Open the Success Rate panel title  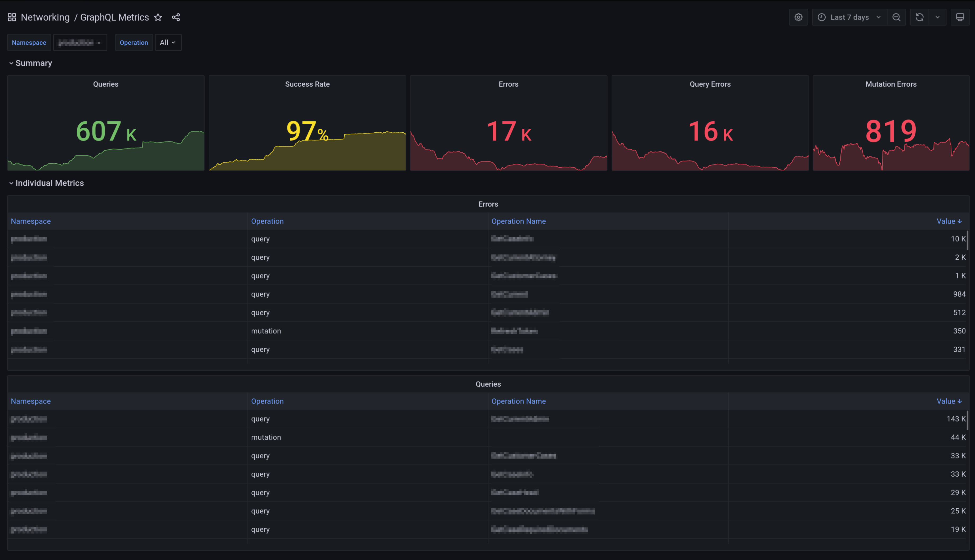pyautogui.click(x=307, y=84)
